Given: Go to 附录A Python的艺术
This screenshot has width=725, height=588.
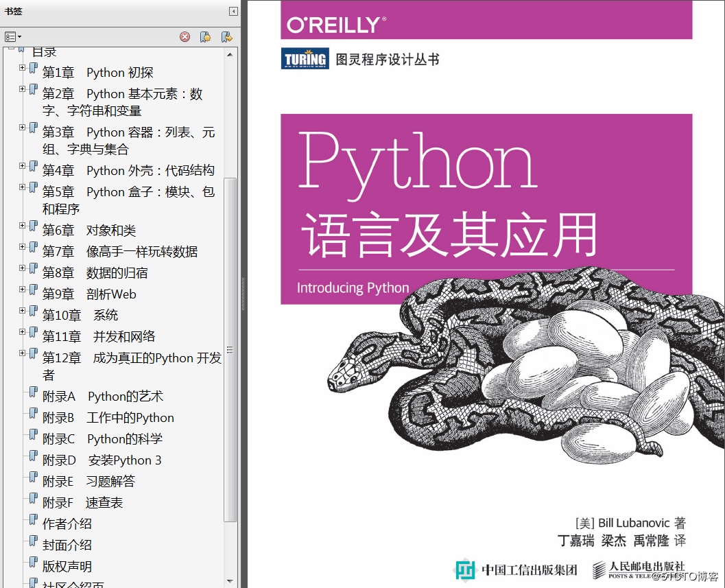Looking at the screenshot, I should pos(103,397).
